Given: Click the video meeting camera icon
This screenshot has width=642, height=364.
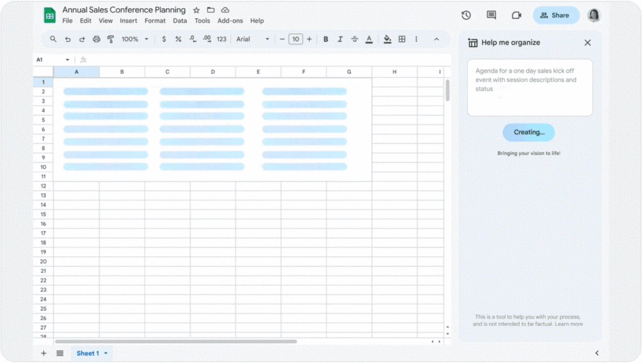Looking at the screenshot, I should (x=516, y=16).
